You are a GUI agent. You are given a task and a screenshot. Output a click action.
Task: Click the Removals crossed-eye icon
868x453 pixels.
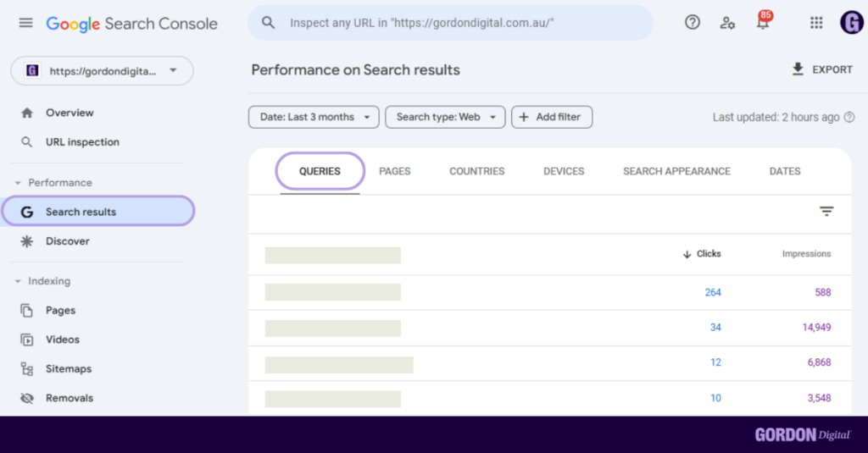tap(26, 398)
